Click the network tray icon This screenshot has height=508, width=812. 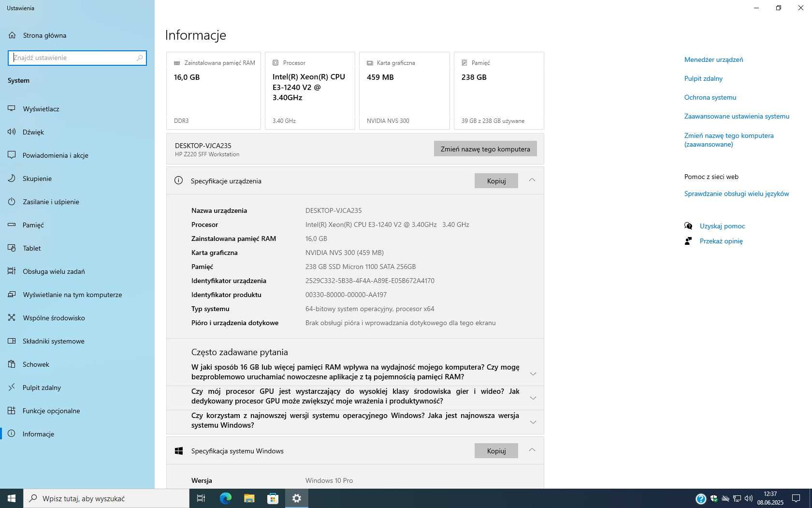pos(737,498)
